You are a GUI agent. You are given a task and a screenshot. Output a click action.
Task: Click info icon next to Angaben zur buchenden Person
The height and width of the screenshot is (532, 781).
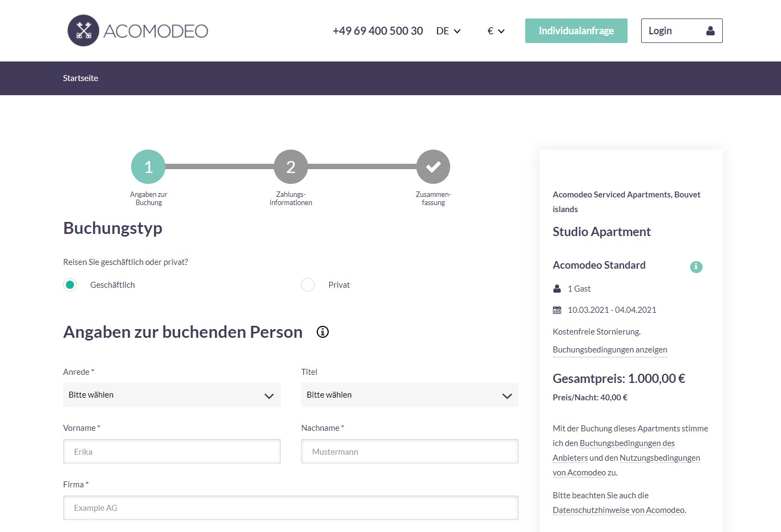(323, 332)
